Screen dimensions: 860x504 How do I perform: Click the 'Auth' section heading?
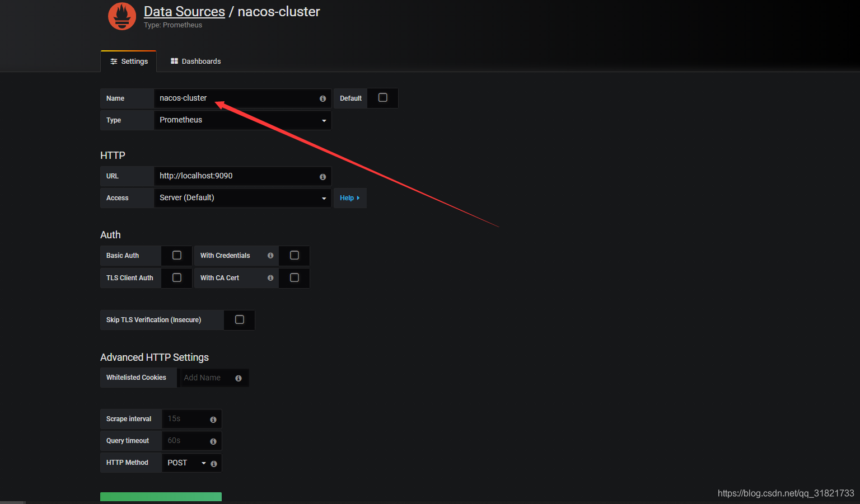click(110, 235)
